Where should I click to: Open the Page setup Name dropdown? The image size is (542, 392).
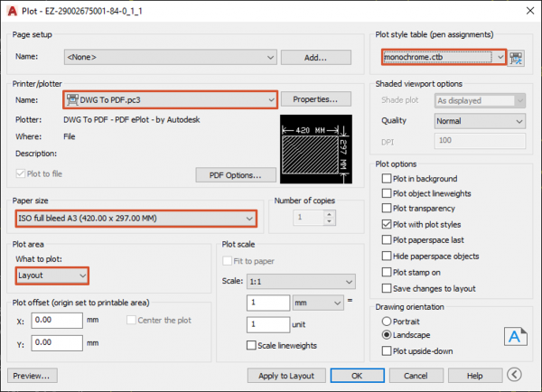(x=170, y=57)
